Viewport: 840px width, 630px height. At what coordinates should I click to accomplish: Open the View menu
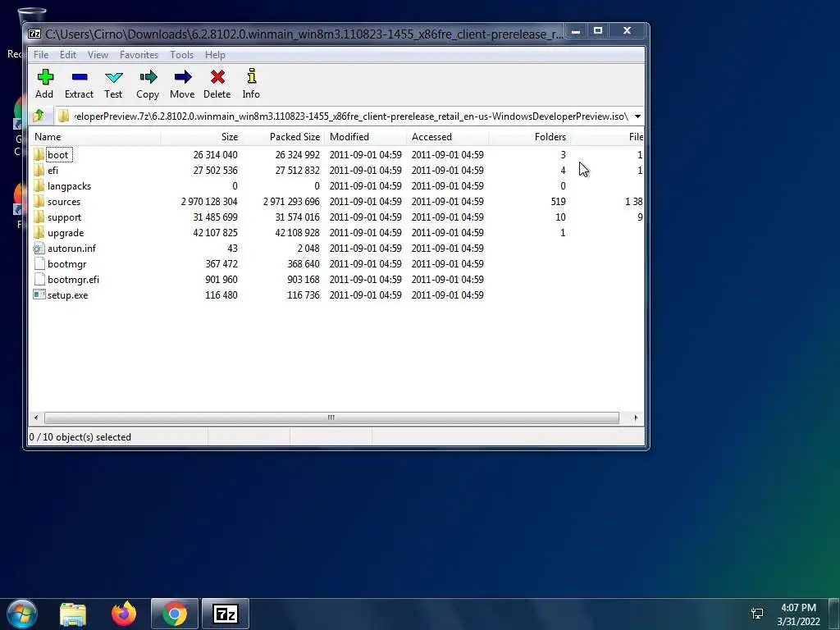[x=98, y=55]
